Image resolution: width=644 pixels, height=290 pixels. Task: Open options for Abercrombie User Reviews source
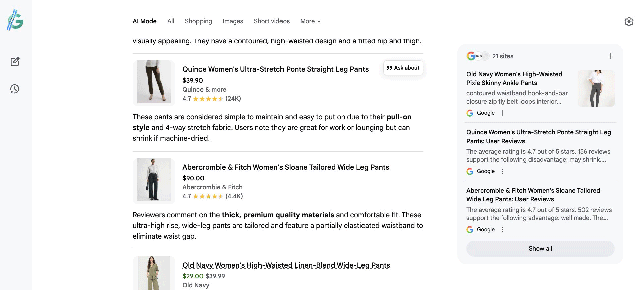coord(502,230)
